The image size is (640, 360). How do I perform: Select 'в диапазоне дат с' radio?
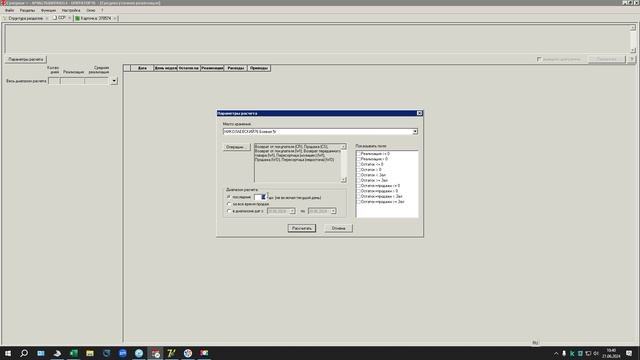pyautogui.click(x=229, y=211)
